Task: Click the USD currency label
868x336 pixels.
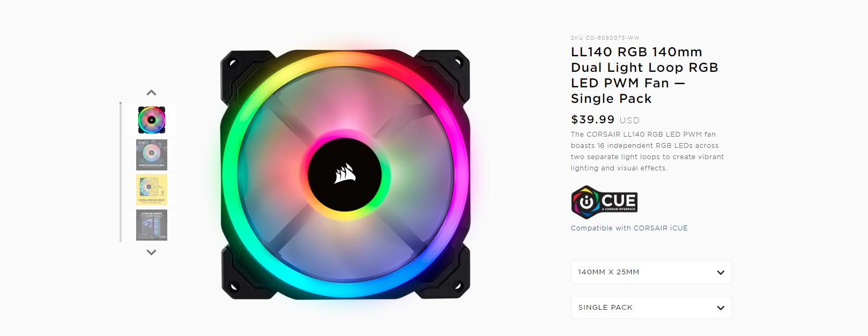Action: point(630,121)
